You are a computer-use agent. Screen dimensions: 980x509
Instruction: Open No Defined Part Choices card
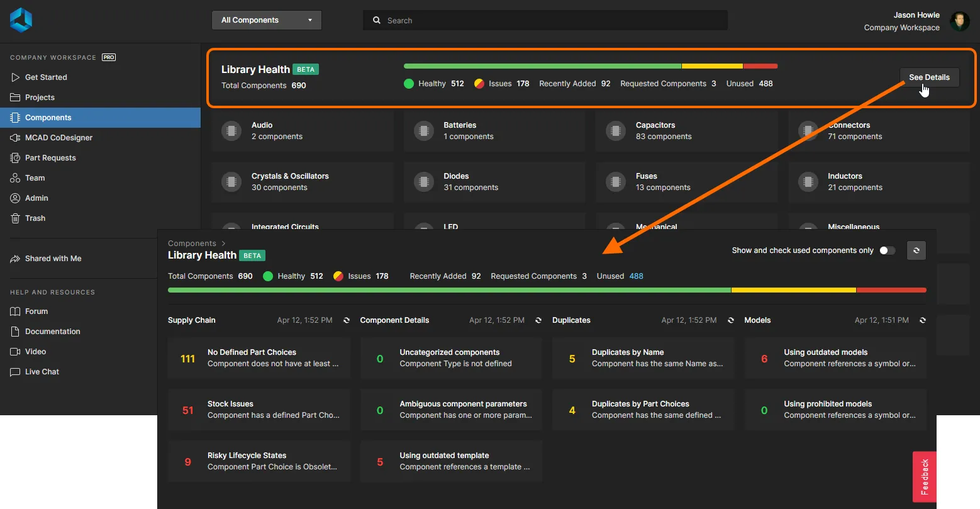coord(259,359)
